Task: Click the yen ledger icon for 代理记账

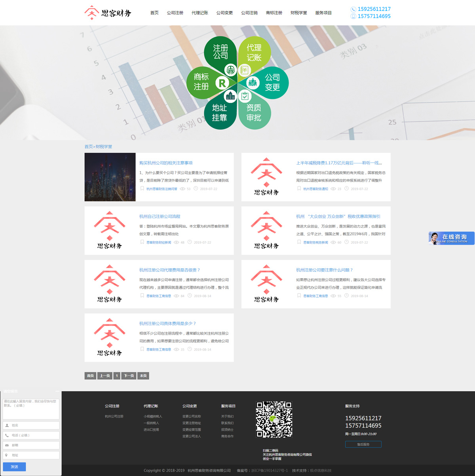Action: pos(245,70)
